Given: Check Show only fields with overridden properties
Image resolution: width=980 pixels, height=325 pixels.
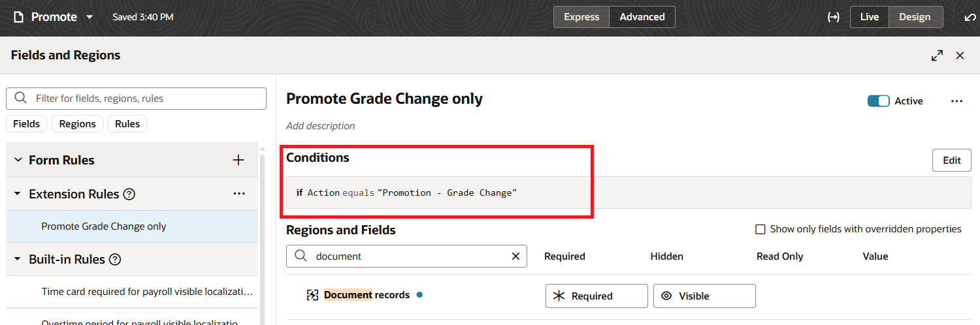Looking at the screenshot, I should pos(760,229).
